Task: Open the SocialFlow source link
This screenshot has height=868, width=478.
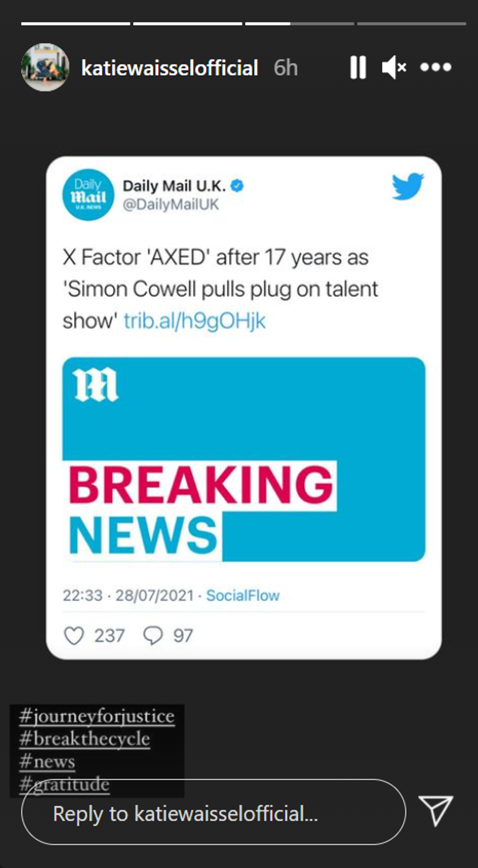Action: (x=242, y=596)
